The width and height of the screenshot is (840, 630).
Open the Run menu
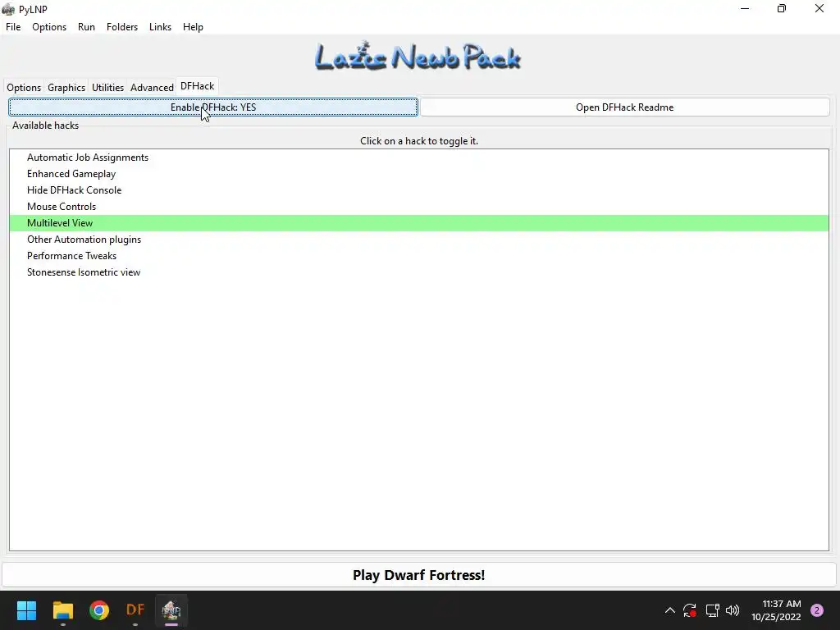tap(86, 27)
